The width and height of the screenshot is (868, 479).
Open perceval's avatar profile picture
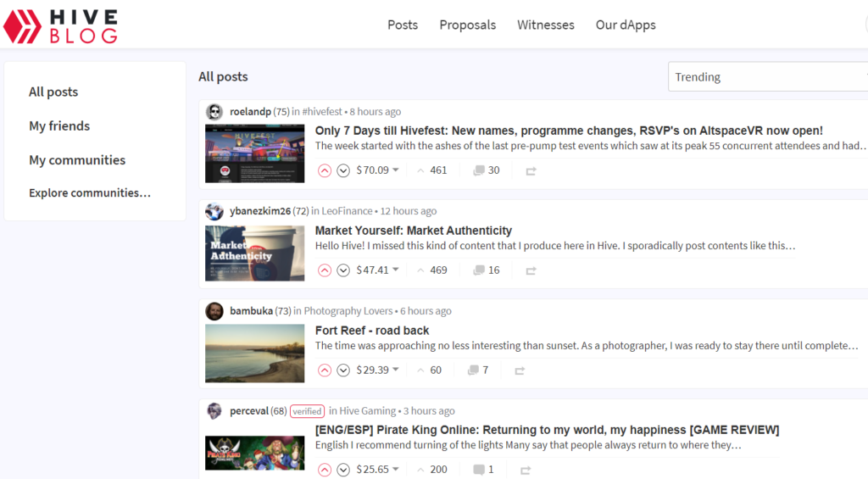click(x=214, y=411)
